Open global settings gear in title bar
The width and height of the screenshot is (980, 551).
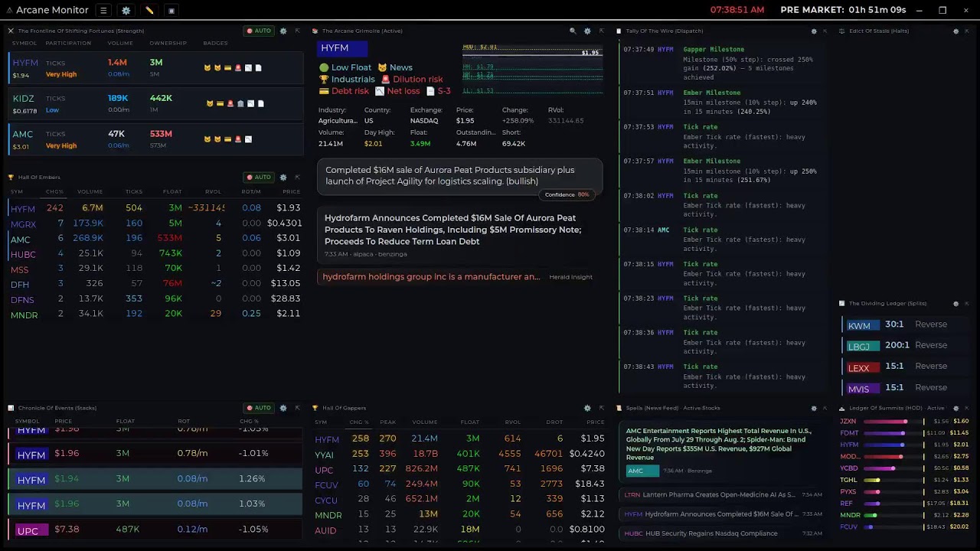click(x=126, y=10)
